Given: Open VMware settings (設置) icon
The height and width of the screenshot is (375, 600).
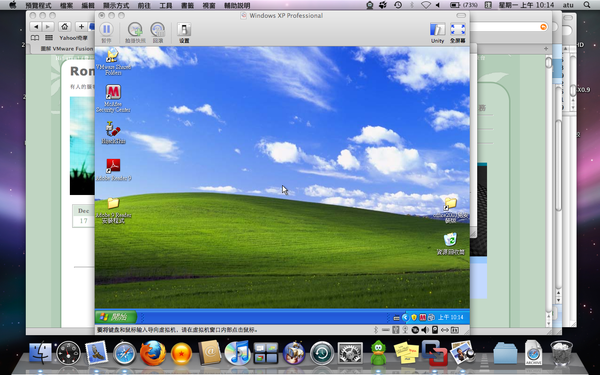Looking at the screenshot, I should pos(184,30).
